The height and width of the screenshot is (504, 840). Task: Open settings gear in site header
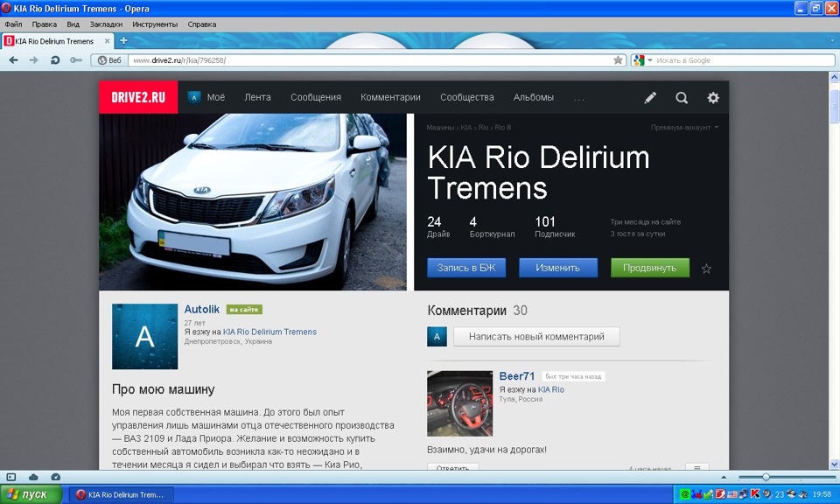(712, 97)
